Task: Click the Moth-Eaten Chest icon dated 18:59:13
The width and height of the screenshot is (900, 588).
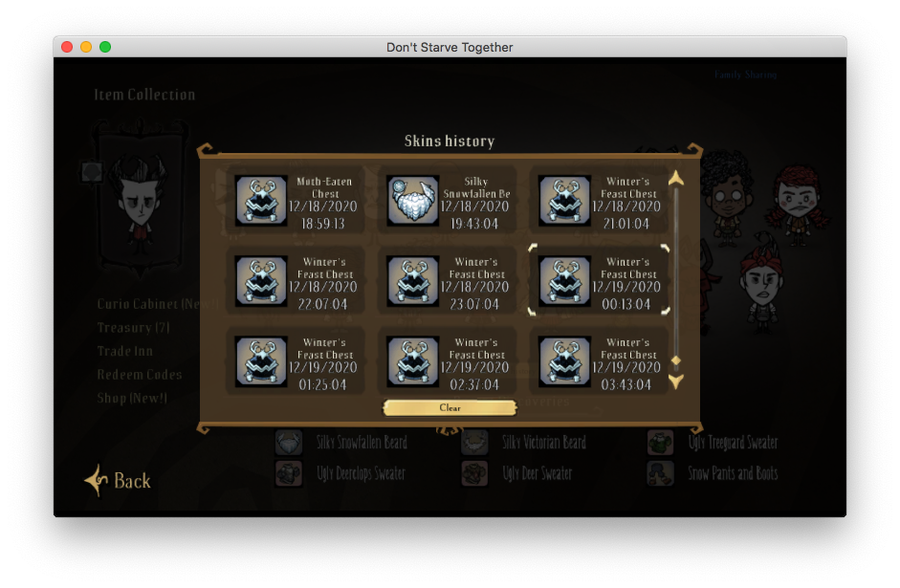Action: [x=261, y=200]
